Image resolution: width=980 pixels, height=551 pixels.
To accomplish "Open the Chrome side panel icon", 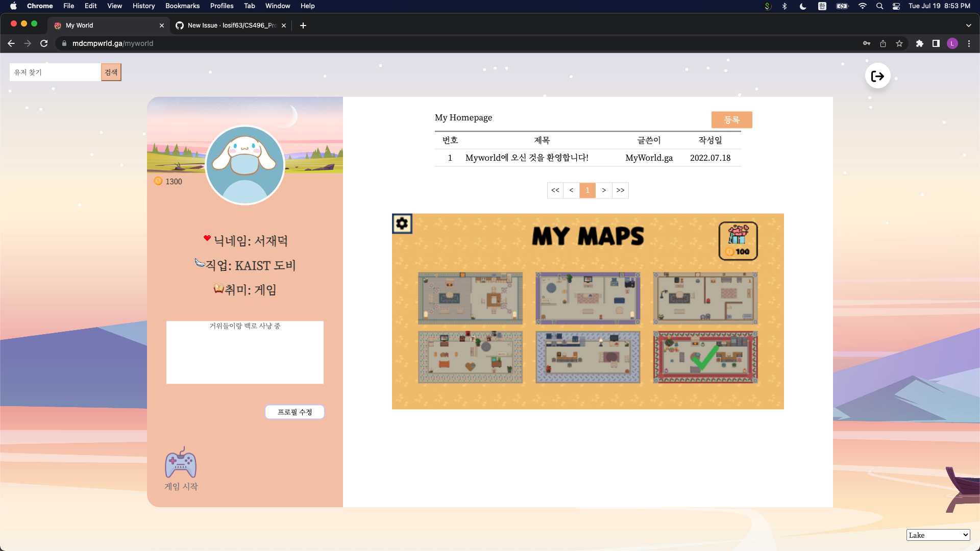I will 936,43.
